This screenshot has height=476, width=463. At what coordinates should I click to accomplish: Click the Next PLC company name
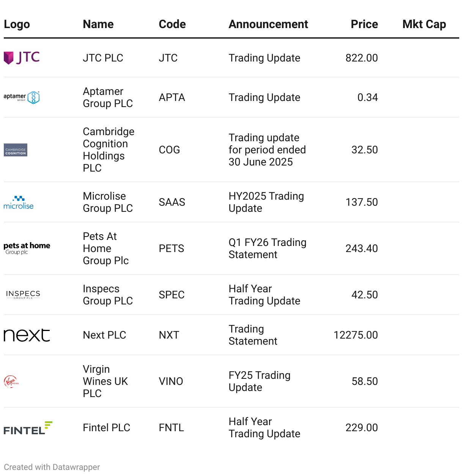point(104,335)
